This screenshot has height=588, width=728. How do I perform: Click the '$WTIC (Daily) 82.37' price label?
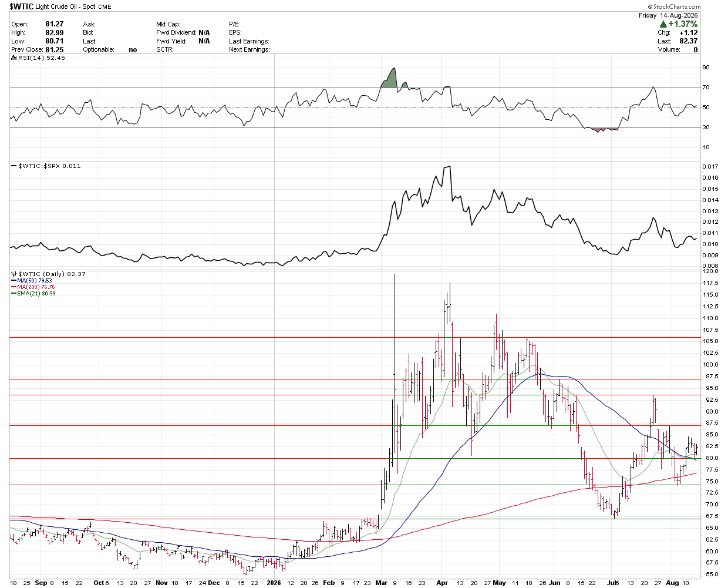click(x=52, y=274)
